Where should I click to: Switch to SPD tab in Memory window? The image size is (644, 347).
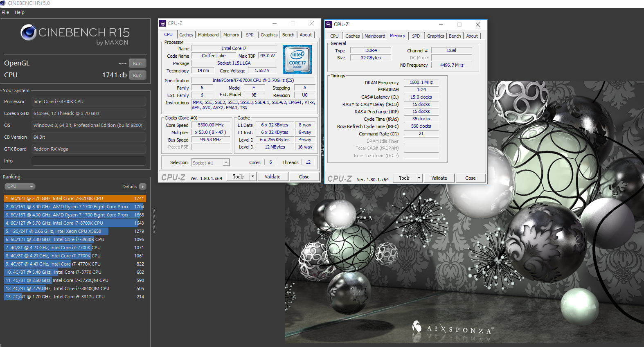click(x=416, y=36)
